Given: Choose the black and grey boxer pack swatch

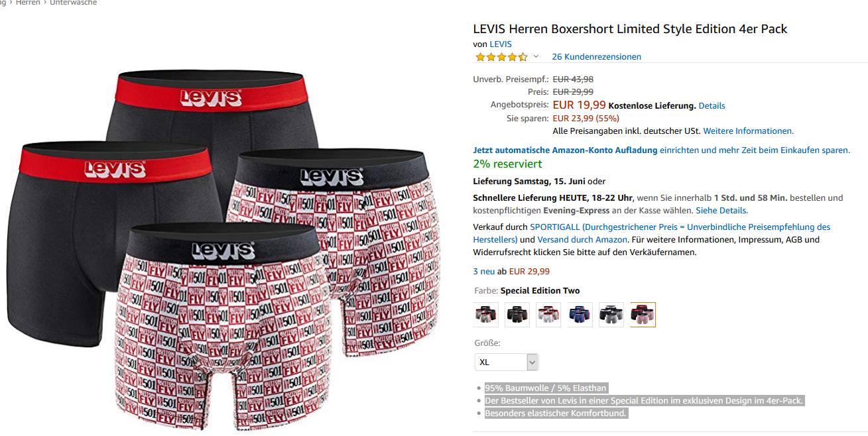Looking at the screenshot, I should point(611,315).
